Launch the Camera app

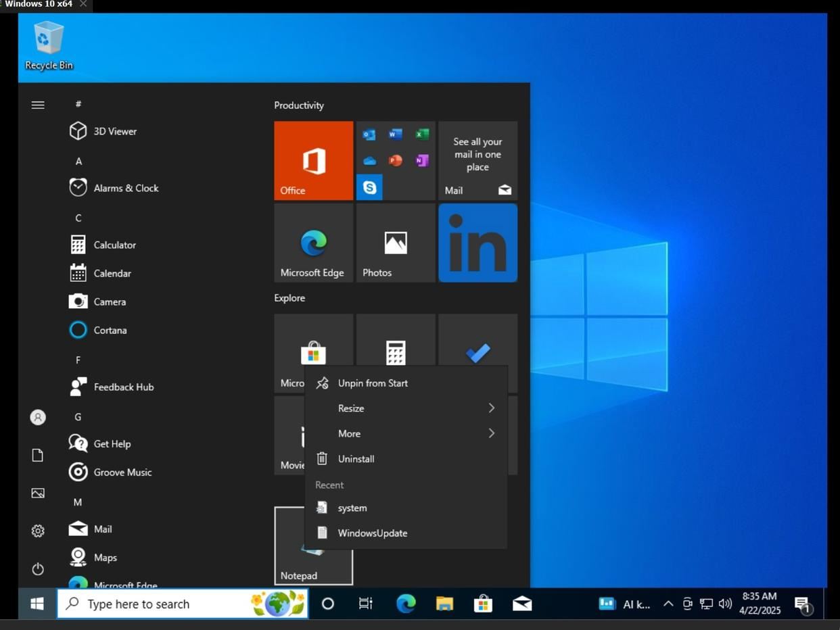coord(110,301)
